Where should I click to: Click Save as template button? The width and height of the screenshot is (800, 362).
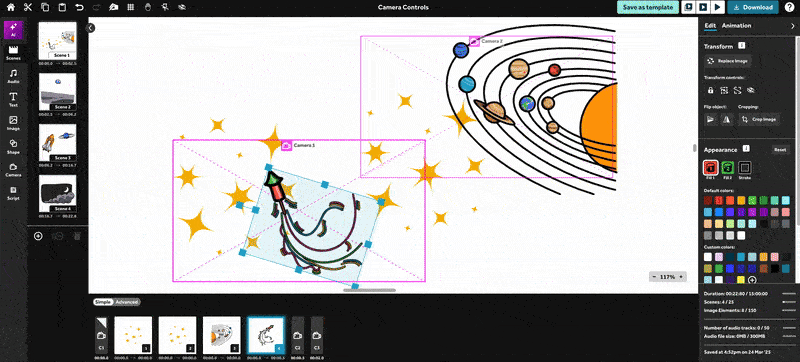(648, 7)
